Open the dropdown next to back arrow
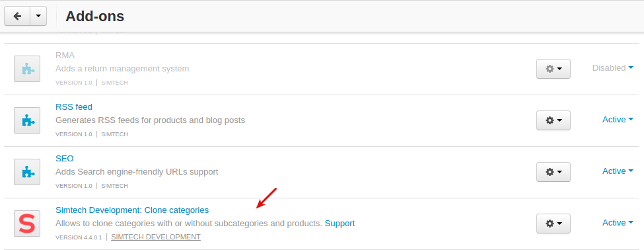Viewport: 644px width, 250px height. point(38,16)
